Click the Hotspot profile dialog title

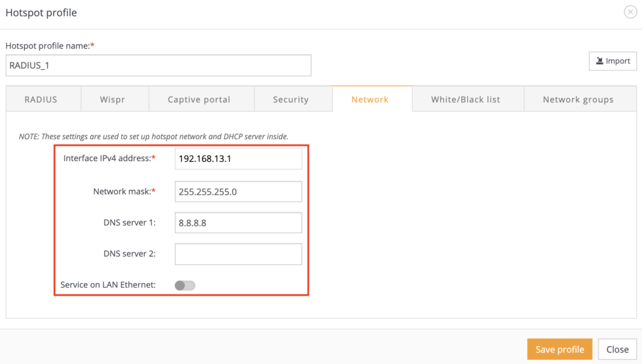41,12
